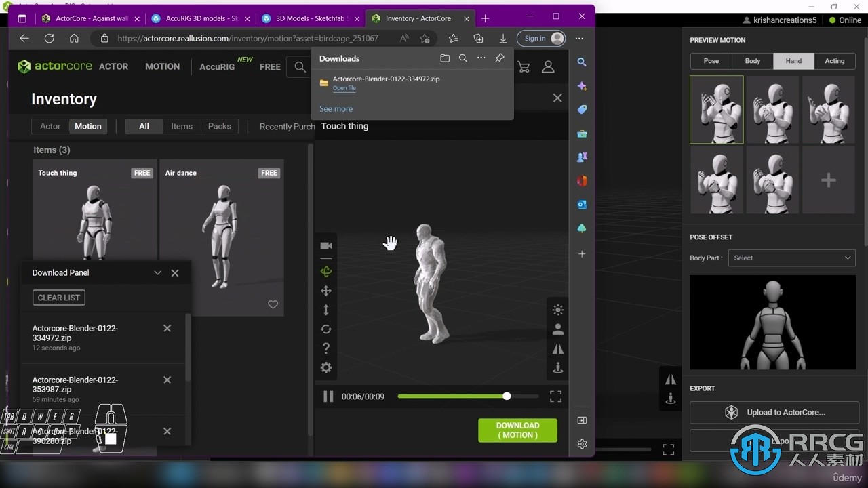Toggle the mirror motion icon in viewer
Image resolution: width=868 pixels, height=488 pixels.
558,348
